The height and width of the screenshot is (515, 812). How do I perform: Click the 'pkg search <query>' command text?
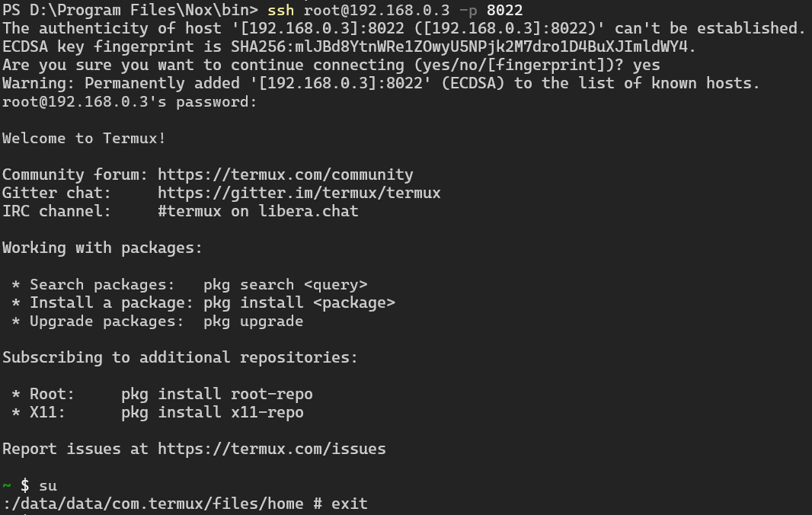(286, 284)
